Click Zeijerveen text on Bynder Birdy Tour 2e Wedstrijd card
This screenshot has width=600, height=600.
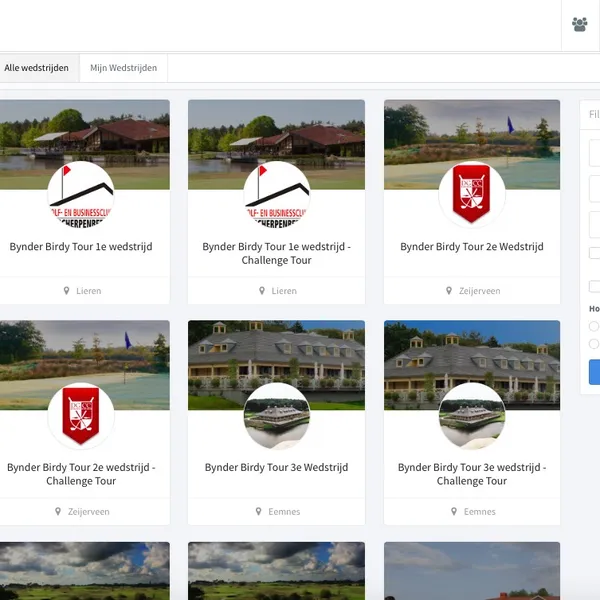[x=479, y=291]
